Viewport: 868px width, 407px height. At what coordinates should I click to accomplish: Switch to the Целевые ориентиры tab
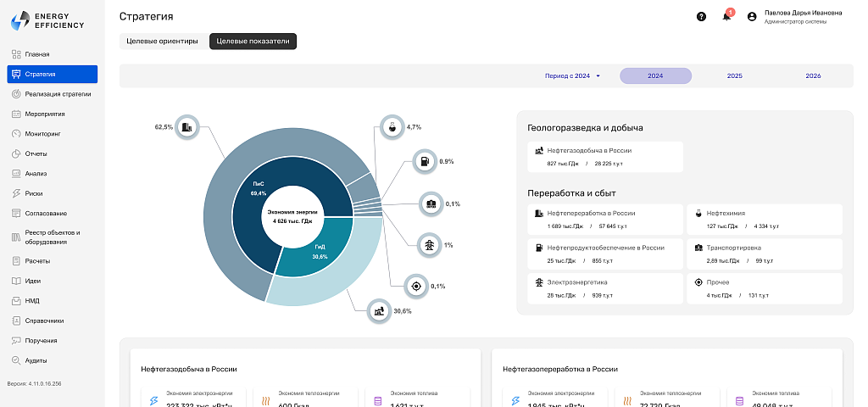tap(162, 42)
